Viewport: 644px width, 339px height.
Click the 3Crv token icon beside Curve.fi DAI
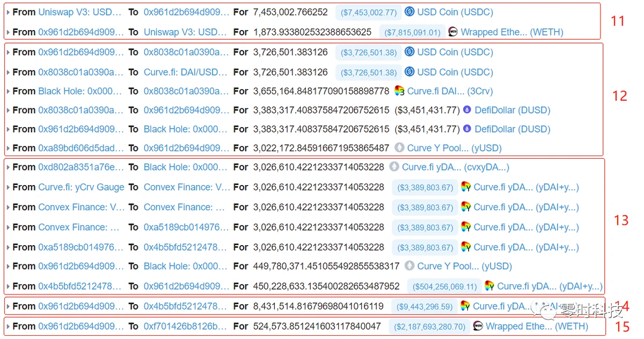tap(399, 91)
